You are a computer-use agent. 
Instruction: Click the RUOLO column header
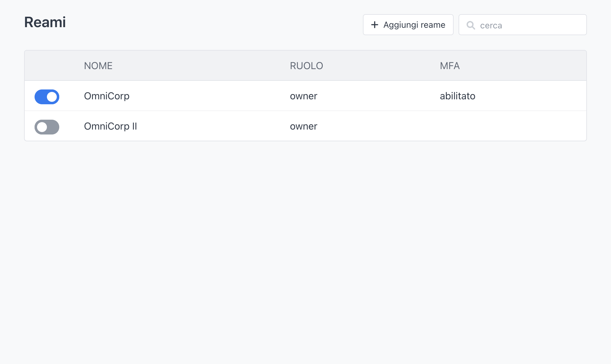pos(306,66)
